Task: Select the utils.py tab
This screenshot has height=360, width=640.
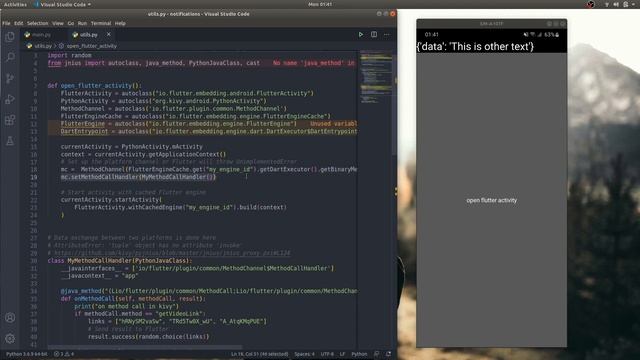Action: [88, 35]
